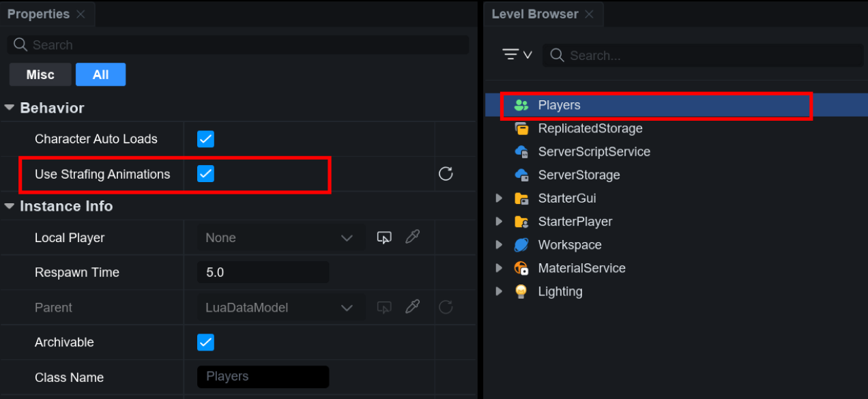The height and width of the screenshot is (399, 868).
Task: Open the Level Browser filter icon
Action: pos(517,55)
